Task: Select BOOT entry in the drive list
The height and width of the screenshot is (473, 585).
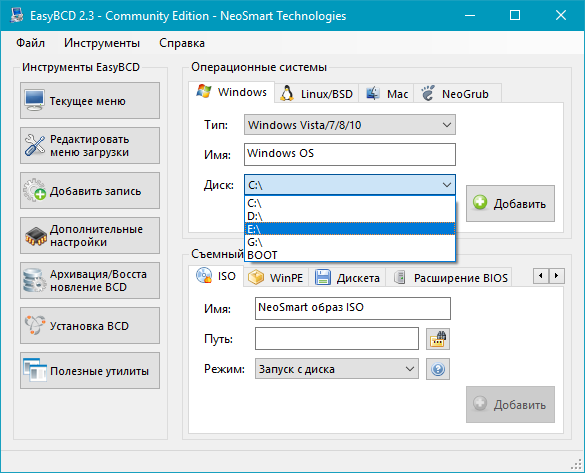Action: click(350, 255)
